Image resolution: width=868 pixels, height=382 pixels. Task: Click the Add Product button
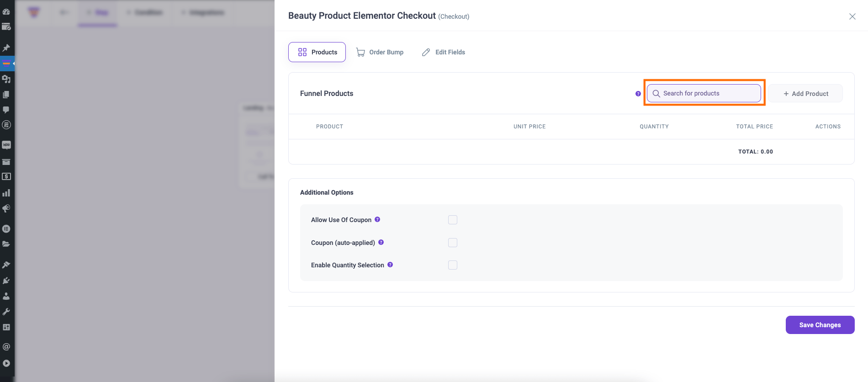click(805, 93)
